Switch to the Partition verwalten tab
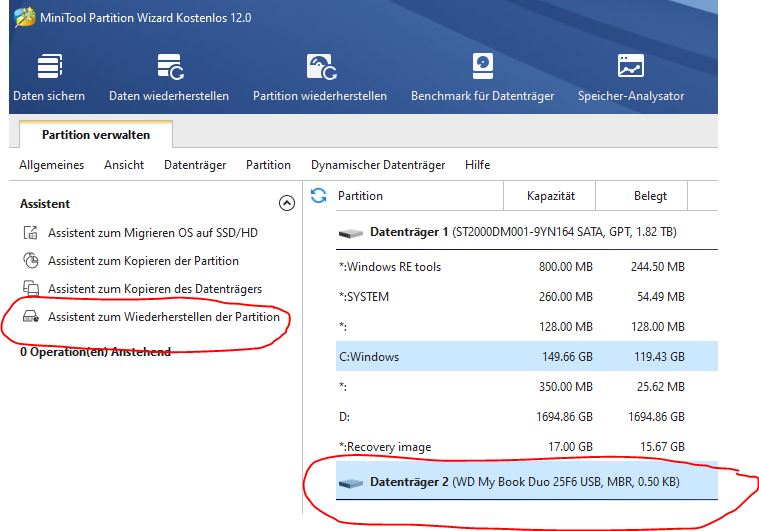759x531 pixels. (x=96, y=135)
